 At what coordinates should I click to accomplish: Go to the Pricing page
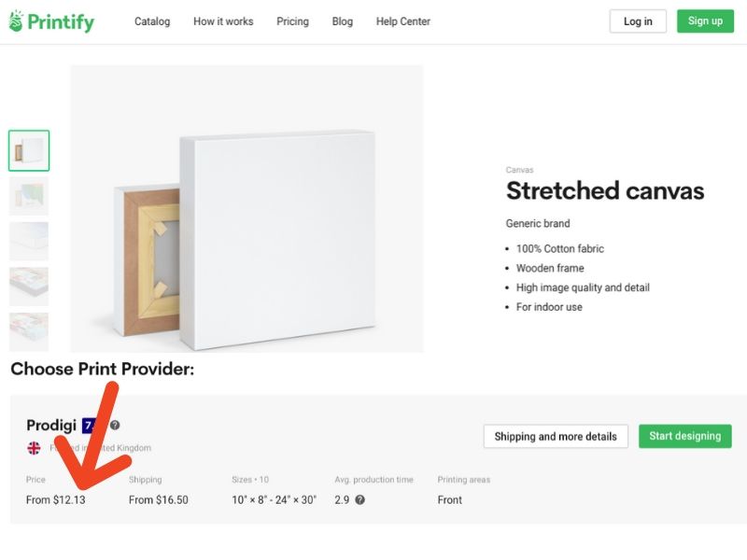click(292, 21)
